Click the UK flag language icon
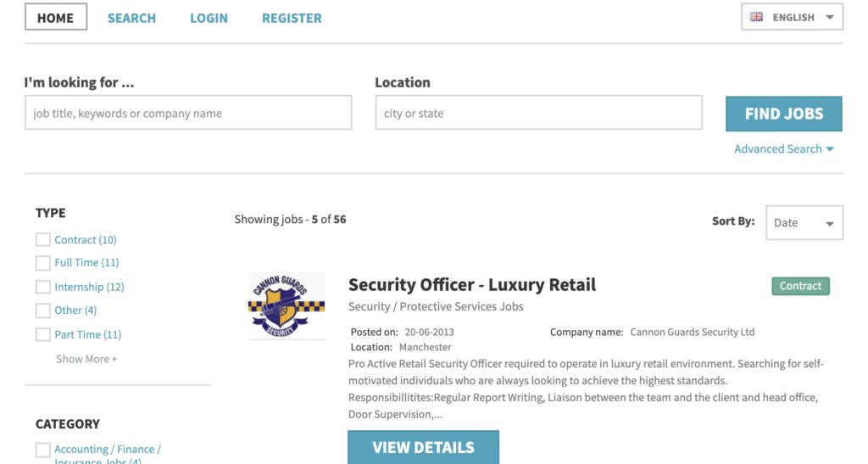The height and width of the screenshot is (464, 868). pos(757,17)
